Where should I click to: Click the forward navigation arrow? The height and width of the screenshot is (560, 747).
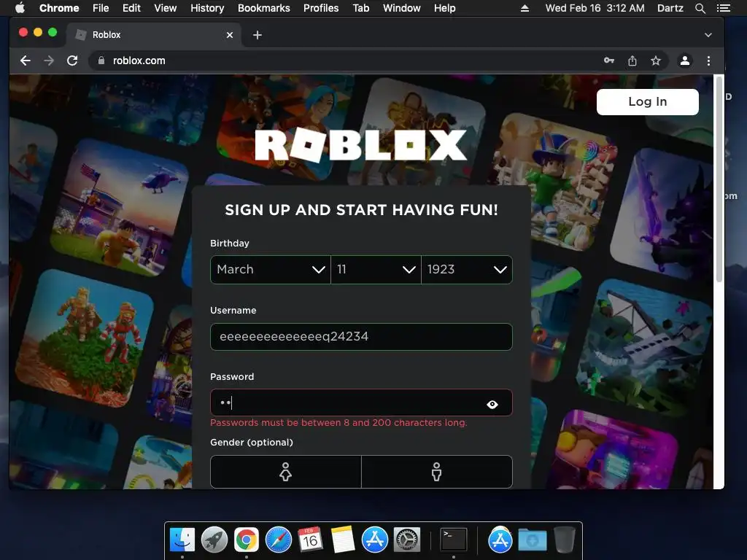point(49,61)
